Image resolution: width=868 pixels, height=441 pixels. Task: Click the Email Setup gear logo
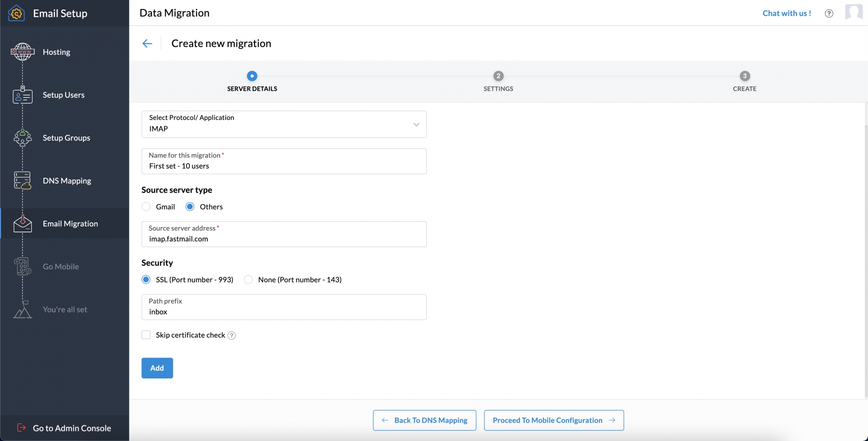coord(16,13)
